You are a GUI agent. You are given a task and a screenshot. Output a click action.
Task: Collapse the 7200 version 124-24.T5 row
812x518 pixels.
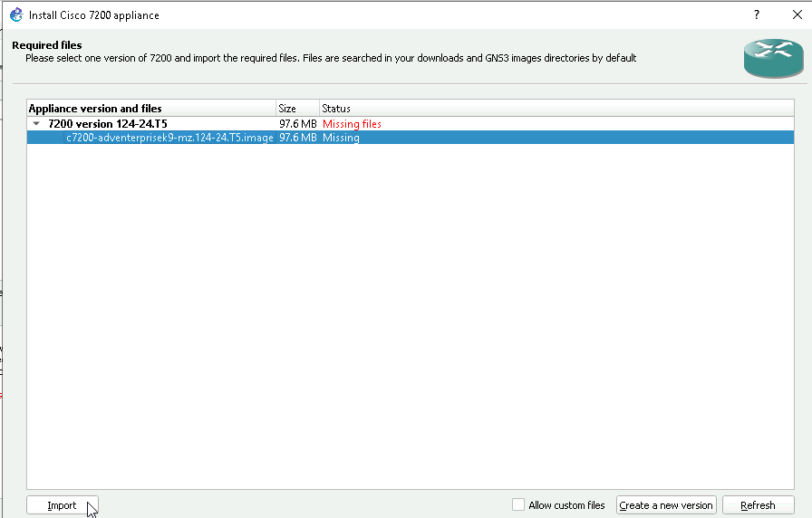click(36, 124)
